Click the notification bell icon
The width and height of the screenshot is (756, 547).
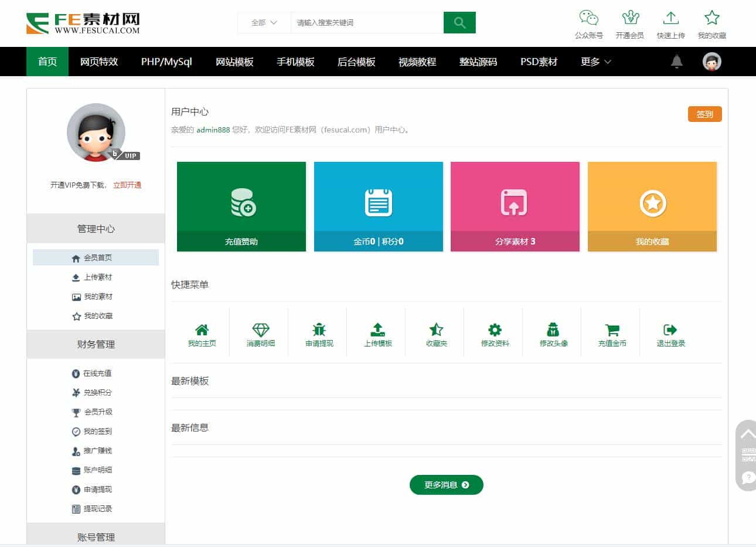point(676,62)
